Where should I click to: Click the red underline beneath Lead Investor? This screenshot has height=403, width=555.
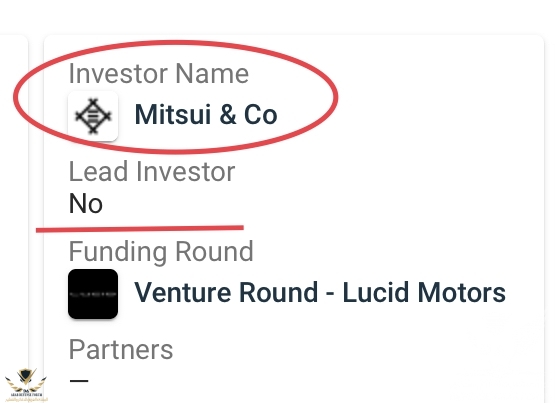point(140,229)
